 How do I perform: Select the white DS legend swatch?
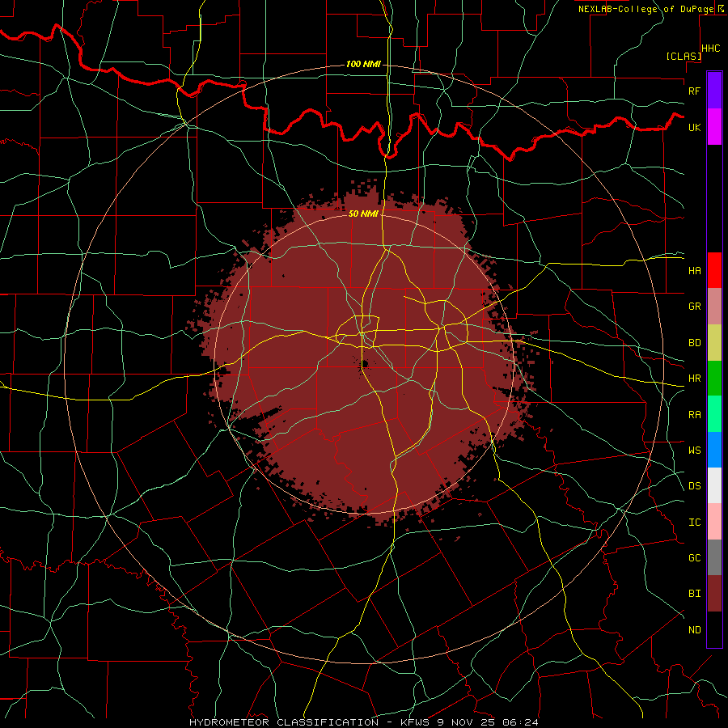pos(714,485)
